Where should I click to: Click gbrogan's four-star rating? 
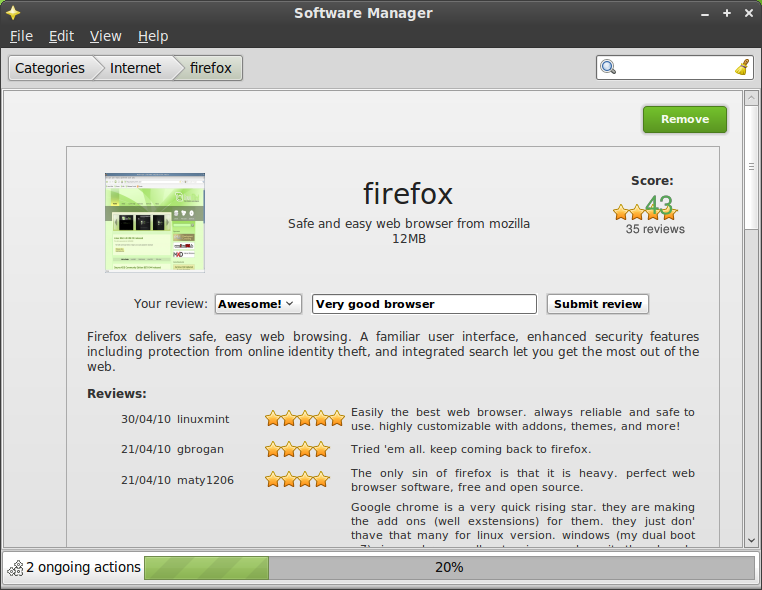click(x=297, y=450)
